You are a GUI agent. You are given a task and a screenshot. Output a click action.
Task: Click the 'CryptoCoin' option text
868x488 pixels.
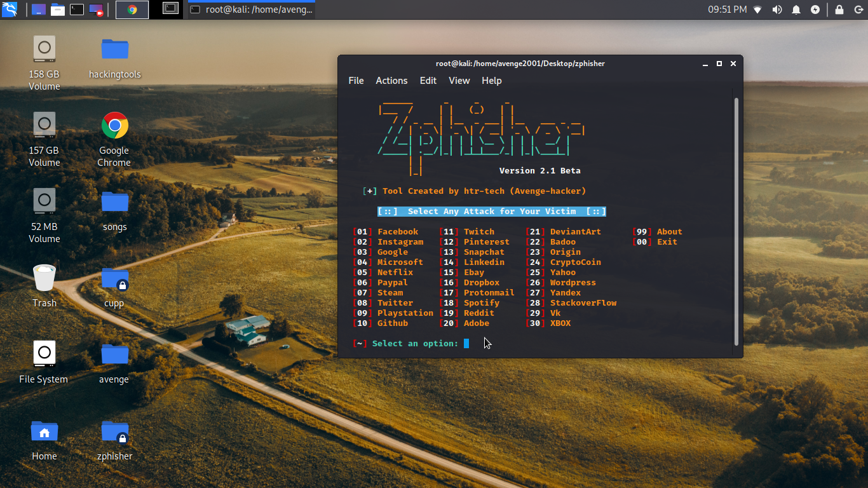tap(576, 262)
